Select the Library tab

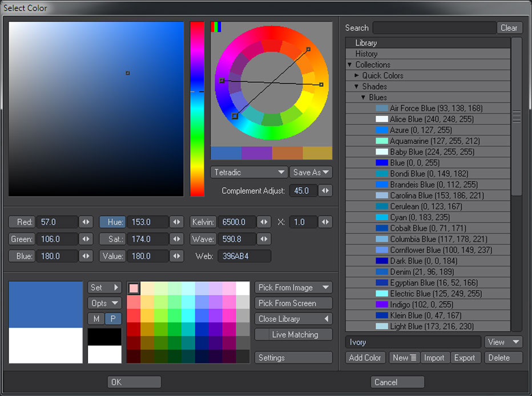366,43
